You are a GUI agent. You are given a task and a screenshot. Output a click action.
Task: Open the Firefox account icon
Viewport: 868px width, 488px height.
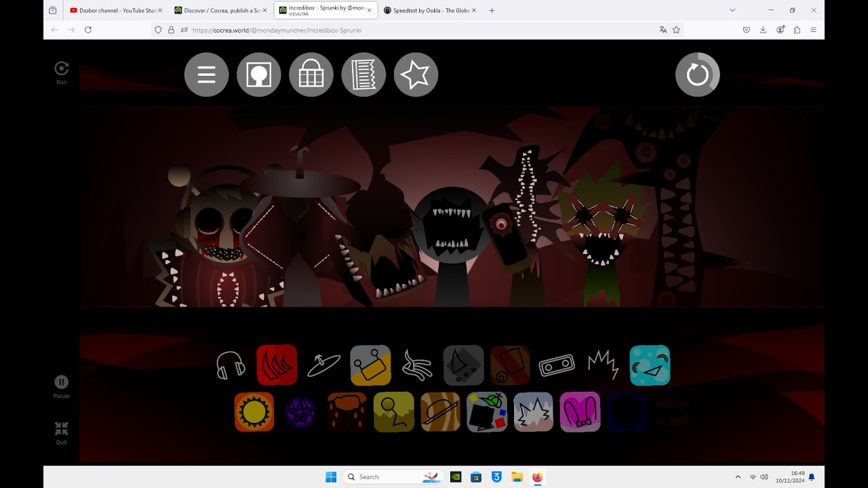[780, 30]
